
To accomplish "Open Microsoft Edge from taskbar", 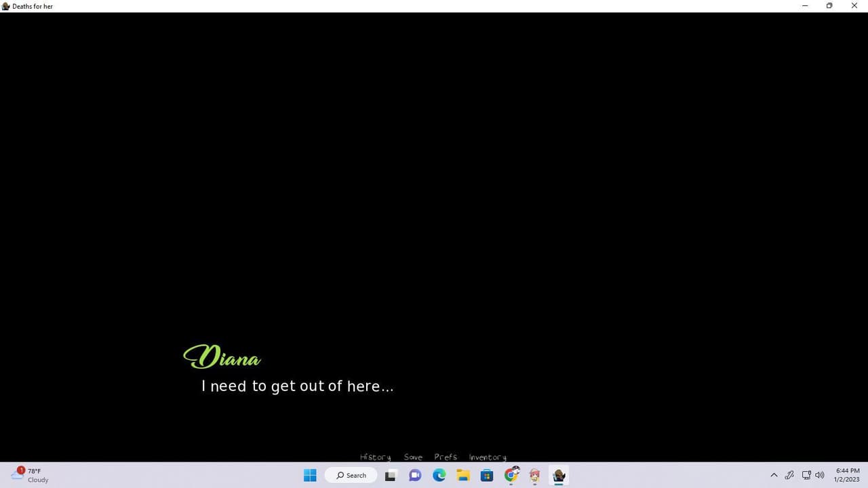I will click(439, 475).
